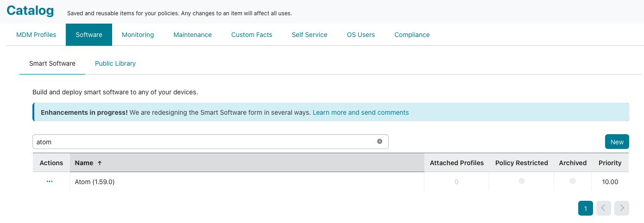
Task: Follow Learn more and send comments link
Action: coord(361,112)
